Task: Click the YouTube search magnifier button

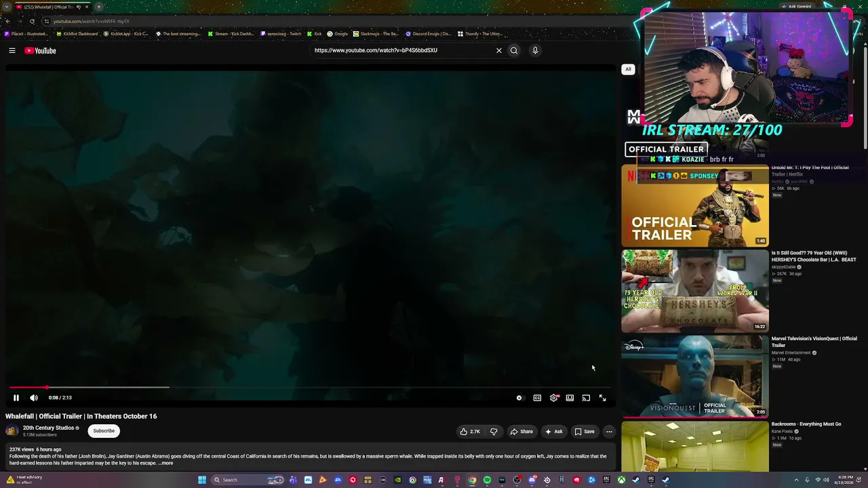Action: pyautogui.click(x=514, y=50)
